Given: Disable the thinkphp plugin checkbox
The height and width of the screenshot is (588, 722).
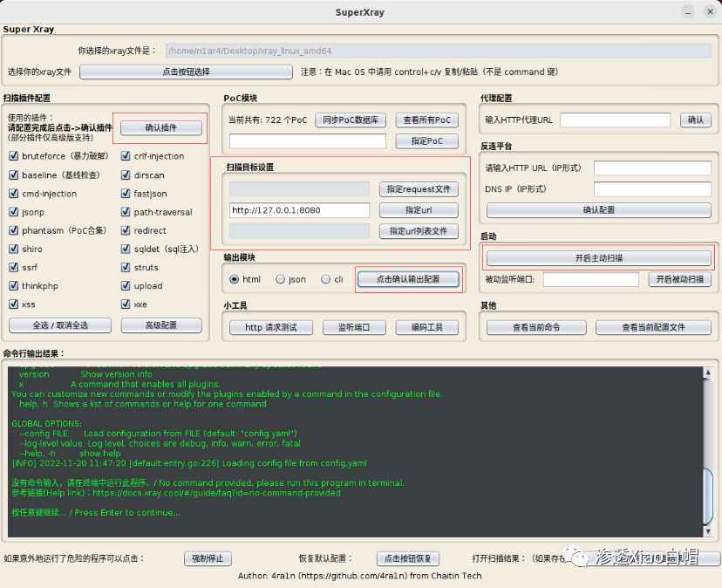Looking at the screenshot, I should coord(13,285).
